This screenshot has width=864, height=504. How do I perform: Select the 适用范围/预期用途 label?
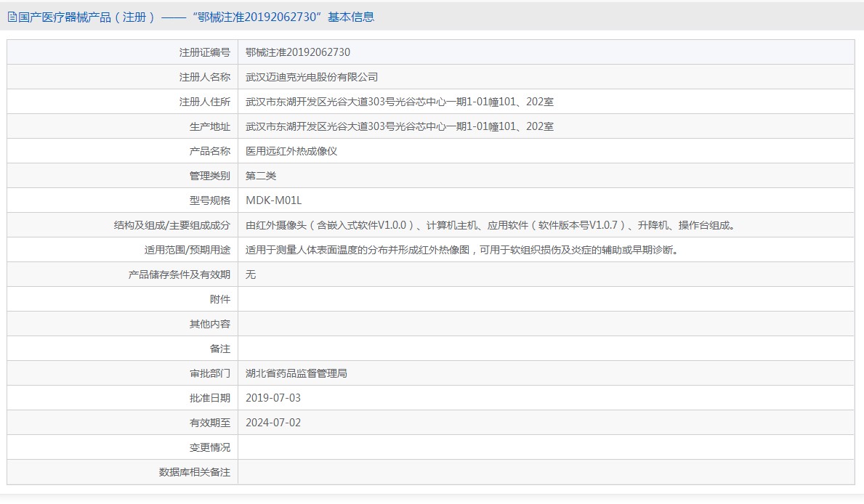click(187, 250)
